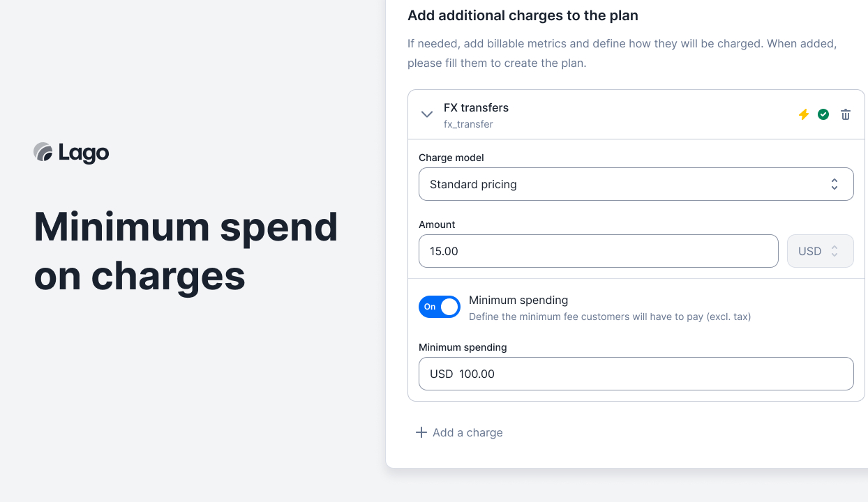Image resolution: width=868 pixels, height=502 pixels.
Task: Click the Amount field showing 15.00
Action: point(598,251)
